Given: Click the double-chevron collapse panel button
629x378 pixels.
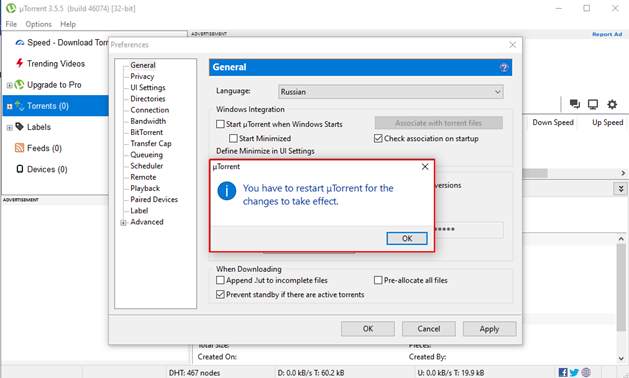Looking at the screenshot, I should tap(621, 189).
